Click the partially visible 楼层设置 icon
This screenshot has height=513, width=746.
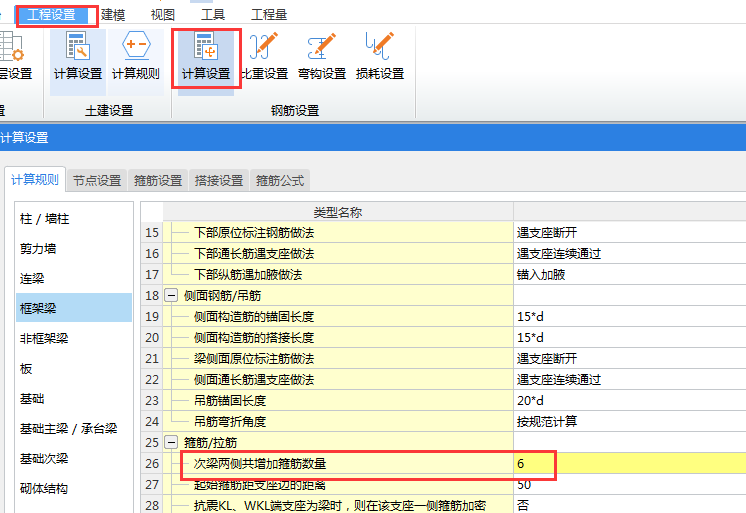(x=14, y=56)
